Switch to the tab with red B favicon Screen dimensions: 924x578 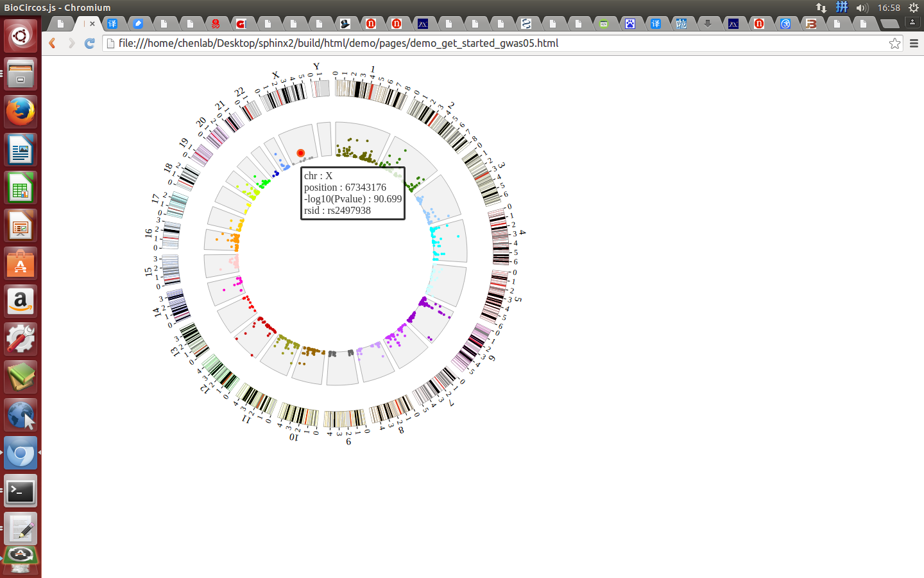(x=811, y=24)
